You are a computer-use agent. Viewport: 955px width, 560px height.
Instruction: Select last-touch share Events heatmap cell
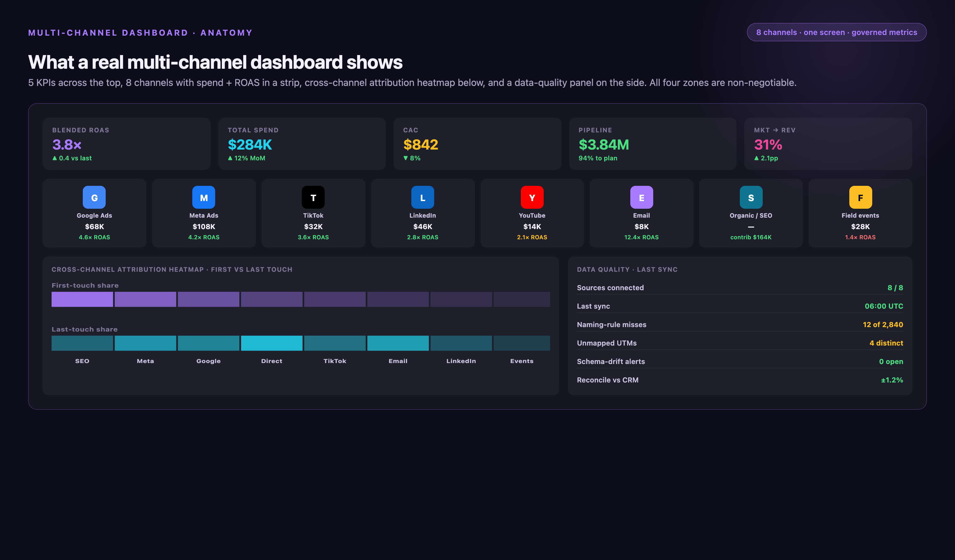(x=522, y=343)
